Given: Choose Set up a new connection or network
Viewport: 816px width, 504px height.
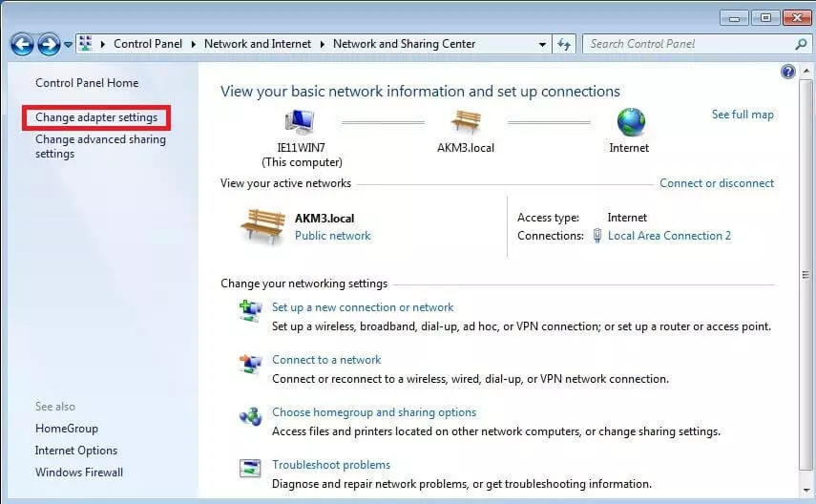Looking at the screenshot, I should [x=363, y=307].
